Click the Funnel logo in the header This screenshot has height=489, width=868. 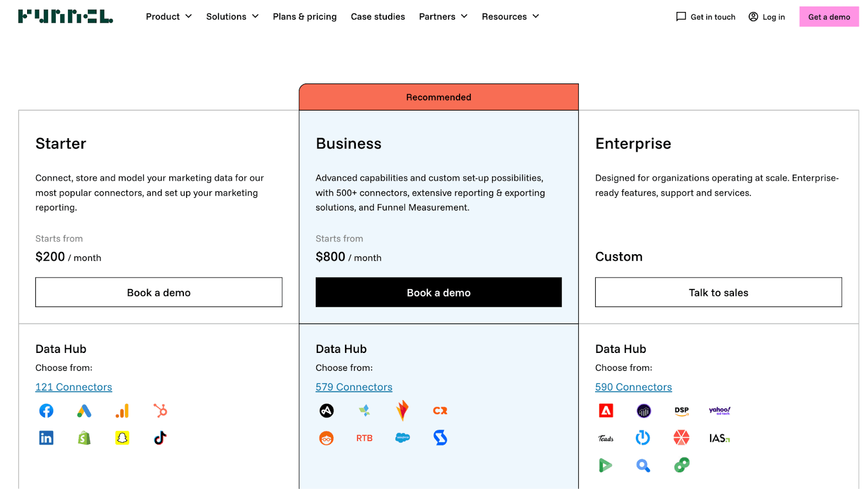coord(66,17)
